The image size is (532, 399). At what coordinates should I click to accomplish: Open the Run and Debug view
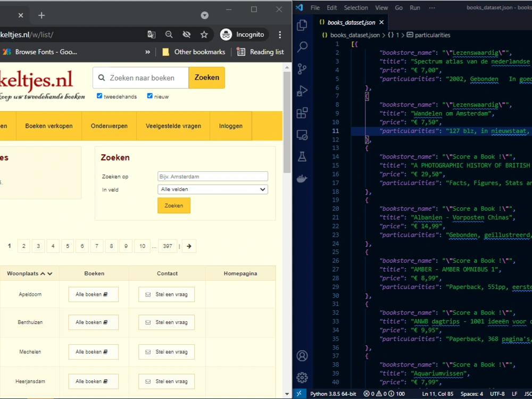coord(302,90)
